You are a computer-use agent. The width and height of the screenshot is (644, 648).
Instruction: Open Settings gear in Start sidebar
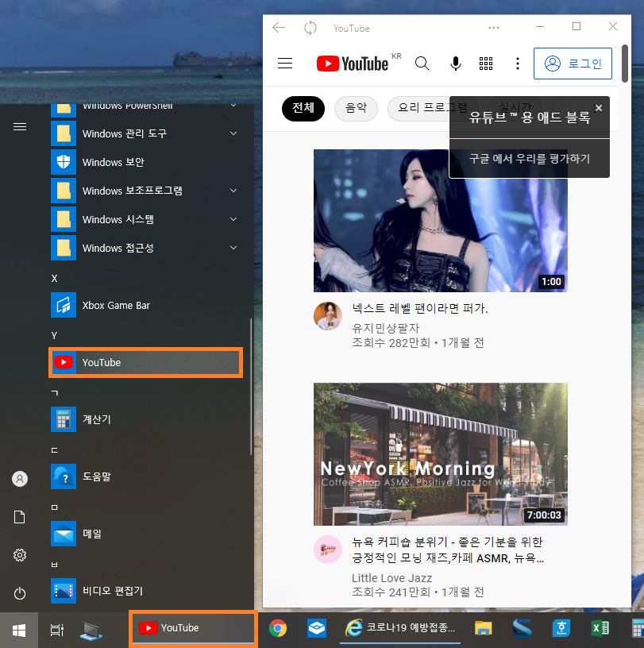(x=20, y=555)
